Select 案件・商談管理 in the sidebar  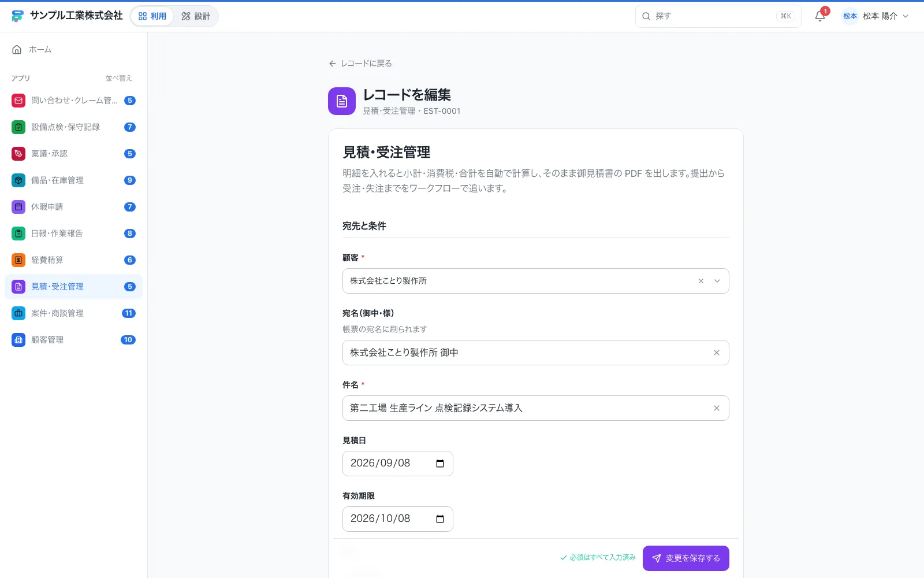point(73,313)
